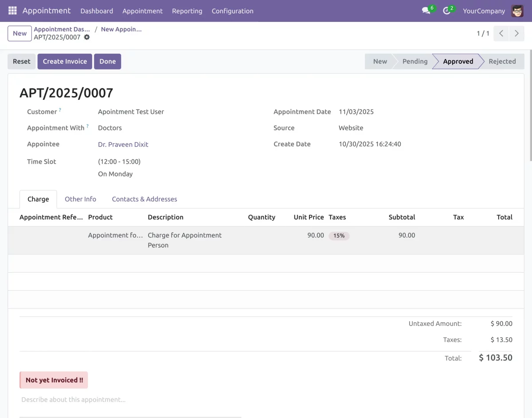Switch to the Other Info tab
The width and height of the screenshot is (532, 418).
tap(80, 199)
